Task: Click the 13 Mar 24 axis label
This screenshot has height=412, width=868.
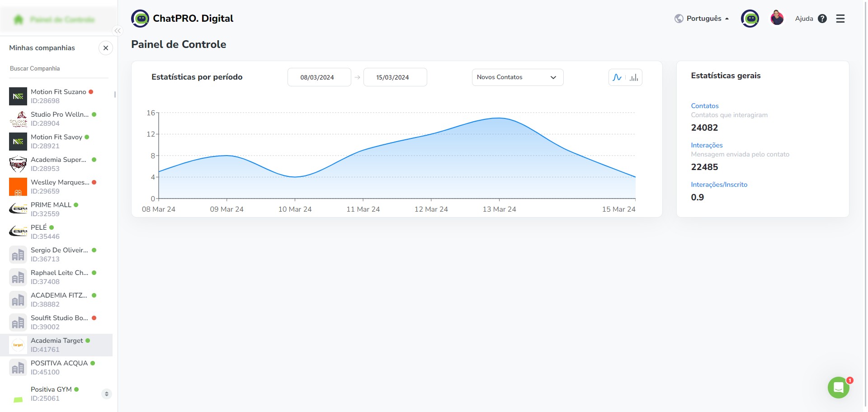Action: coord(499,209)
